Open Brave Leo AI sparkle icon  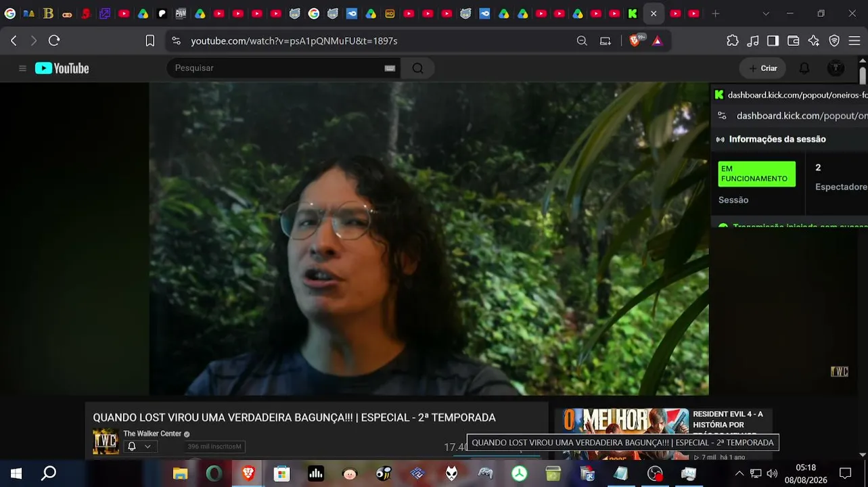(x=814, y=41)
